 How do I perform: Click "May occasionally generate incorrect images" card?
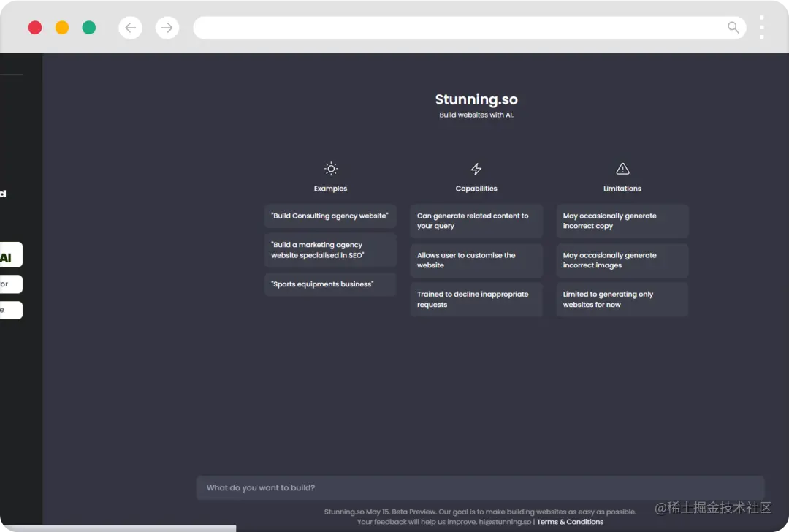(622, 260)
